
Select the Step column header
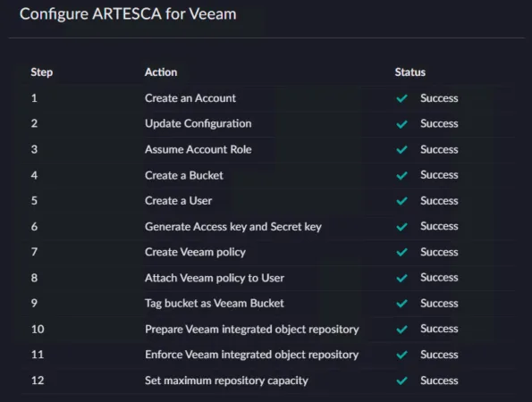point(42,72)
